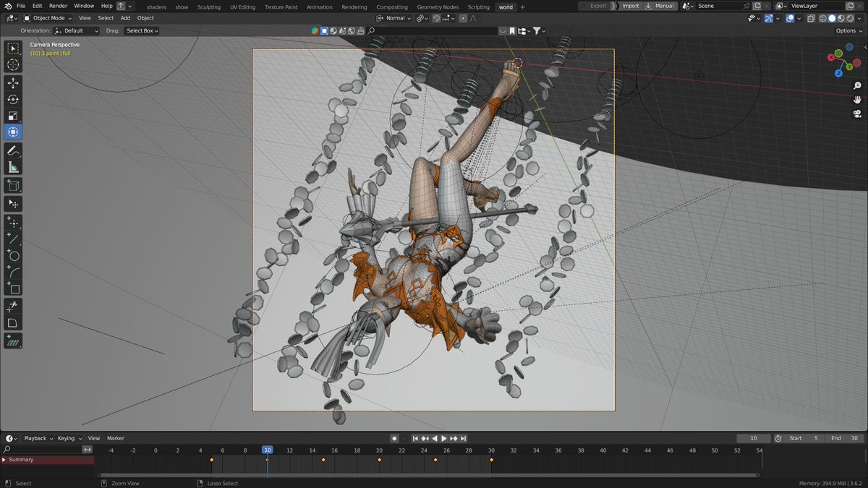Open the Drag Select Box dropdown
The height and width of the screenshot is (488, 868).
(x=142, y=30)
